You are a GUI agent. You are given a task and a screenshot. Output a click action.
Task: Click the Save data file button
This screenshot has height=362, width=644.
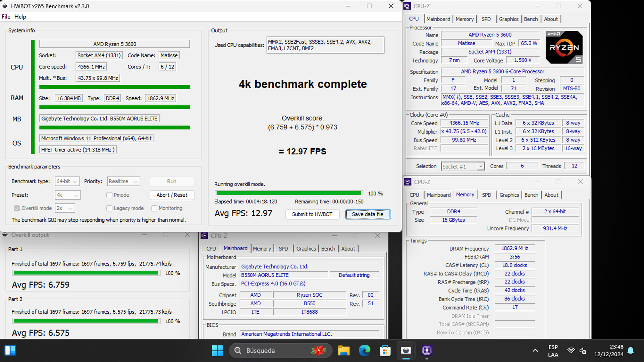click(368, 214)
